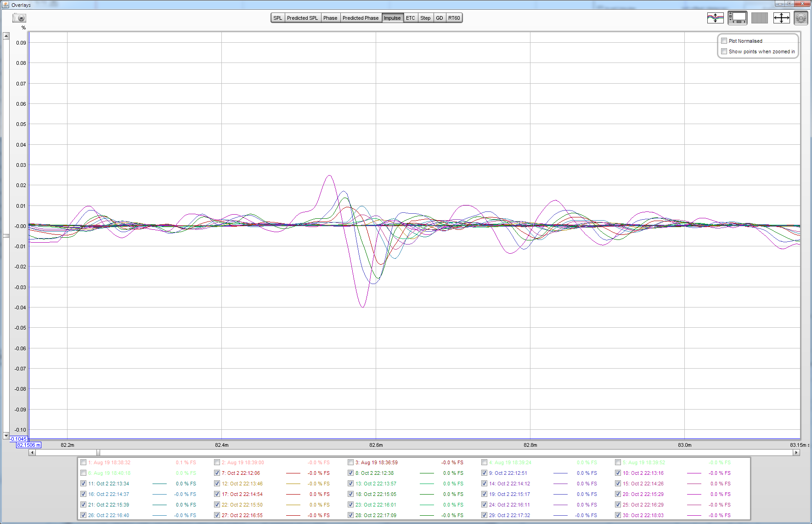Click trace color line for measurement 23
The image size is (812, 524).
[x=427, y=505]
